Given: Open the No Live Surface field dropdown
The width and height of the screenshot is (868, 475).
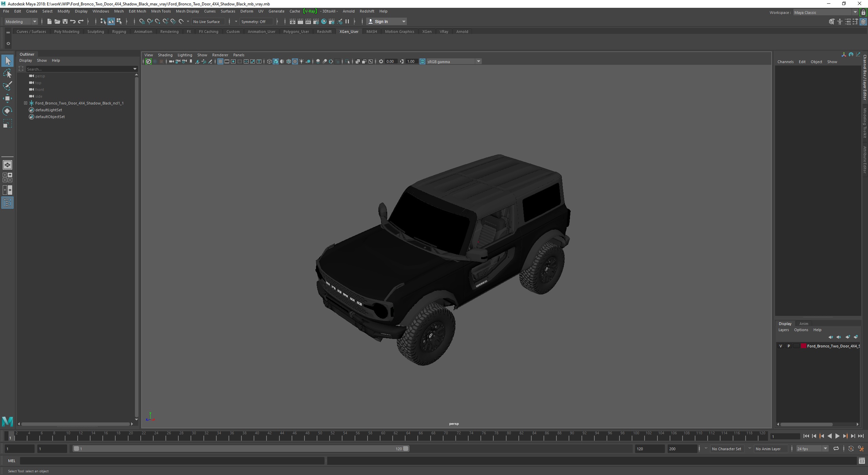Looking at the screenshot, I should 208,21.
